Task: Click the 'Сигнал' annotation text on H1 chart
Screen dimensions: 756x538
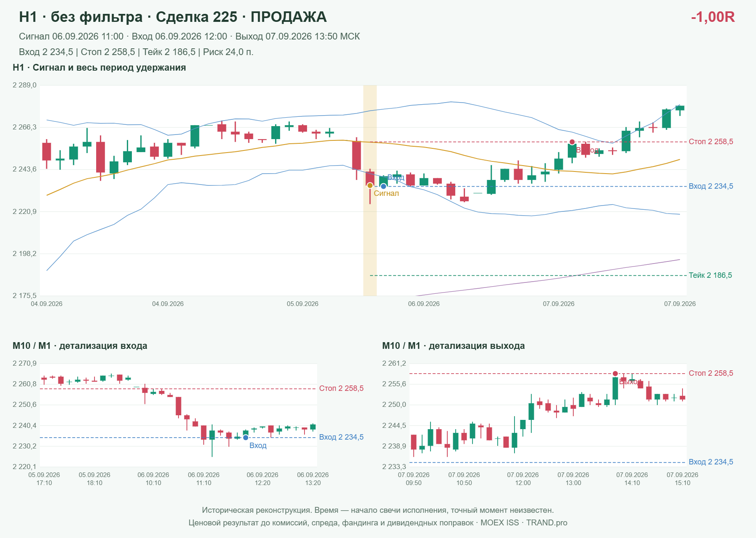Action: 386,193
